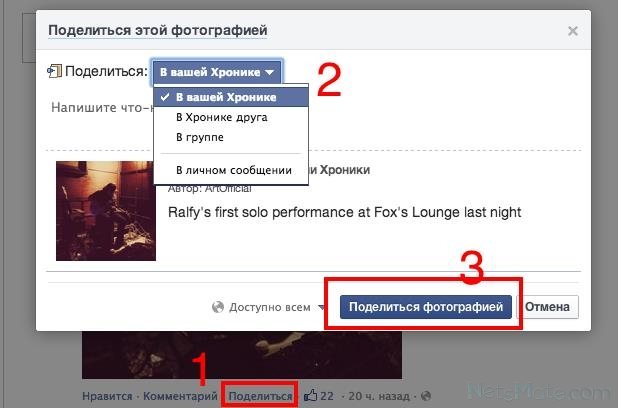Expand the Доступно всем privacy selector
The height and width of the screenshot is (408, 618).
pos(269,307)
